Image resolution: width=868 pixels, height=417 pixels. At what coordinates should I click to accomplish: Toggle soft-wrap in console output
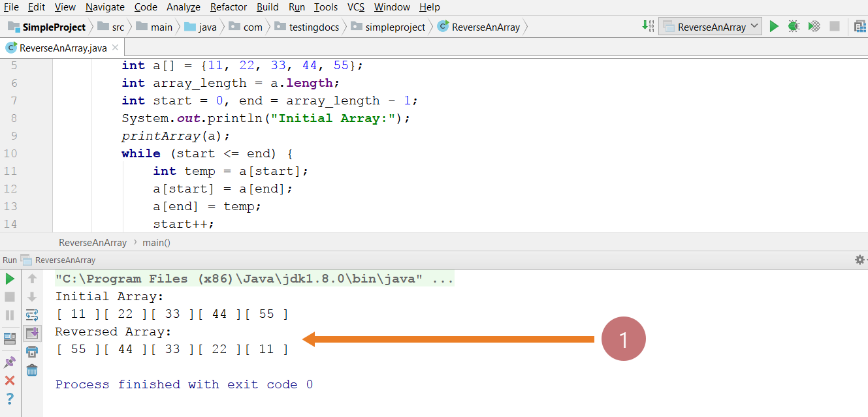tap(32, 315)
